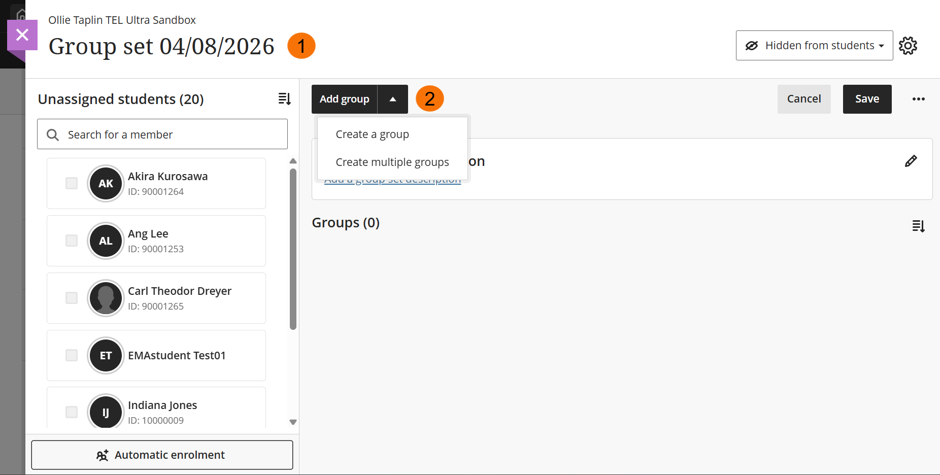The image size is (940, 475).
Task: Choose Create a group from menu
Action: 372,134
